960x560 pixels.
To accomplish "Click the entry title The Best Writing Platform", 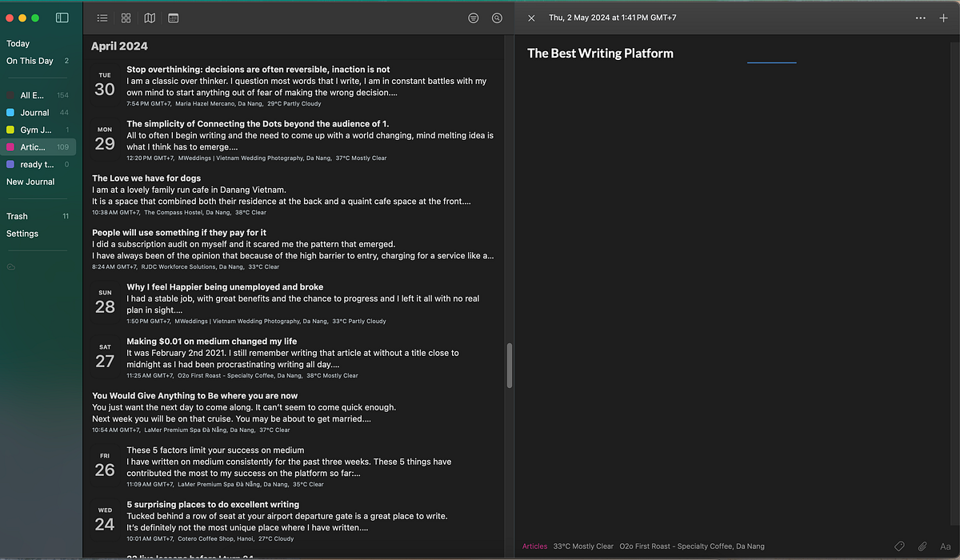I will (600, 54).
